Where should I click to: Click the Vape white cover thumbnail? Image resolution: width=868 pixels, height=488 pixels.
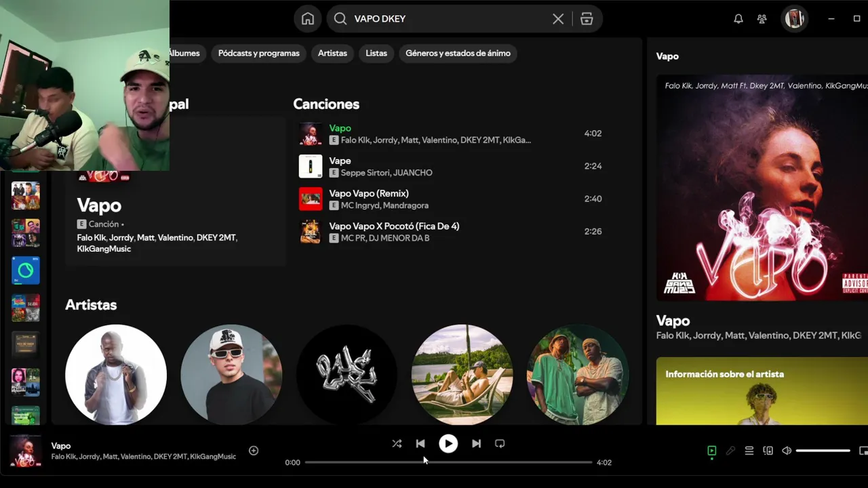tap(311, 166)
